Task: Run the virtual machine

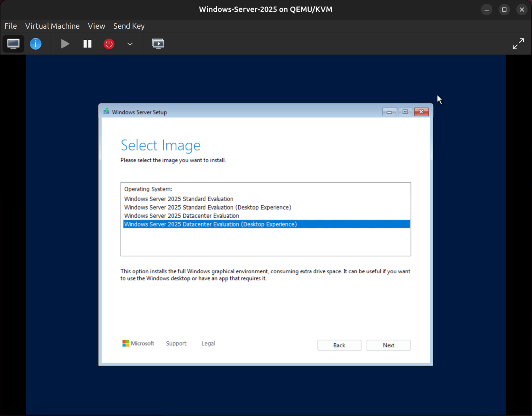Action: coord(65,44)
